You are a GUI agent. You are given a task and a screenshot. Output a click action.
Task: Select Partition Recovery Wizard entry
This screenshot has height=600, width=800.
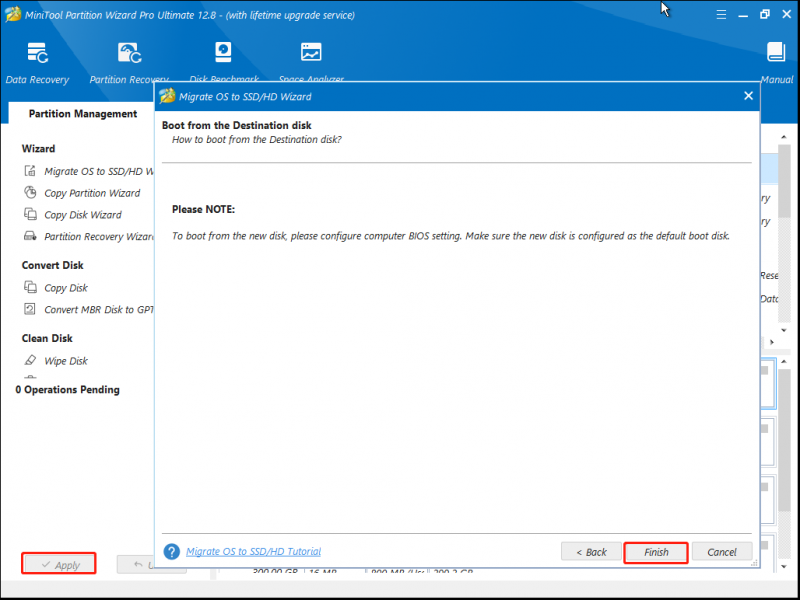[98, 237]
